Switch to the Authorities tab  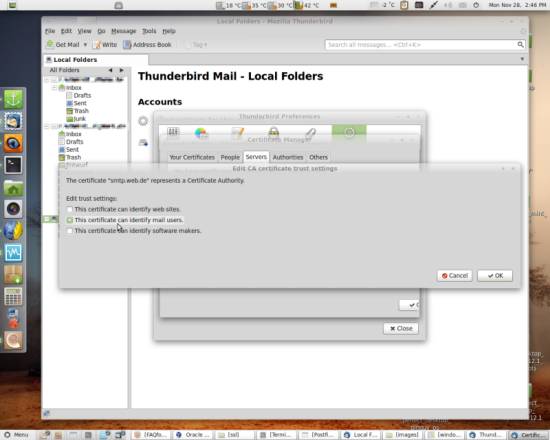pyautogui.click(x=288, y=157)
